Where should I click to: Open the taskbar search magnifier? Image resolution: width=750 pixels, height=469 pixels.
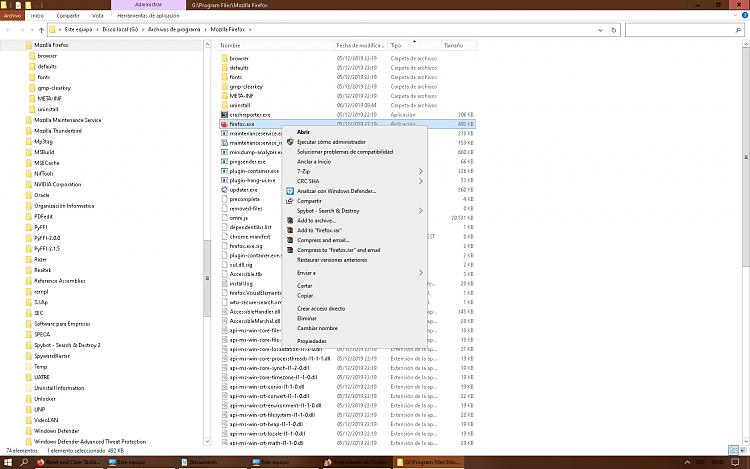(24, 462)
